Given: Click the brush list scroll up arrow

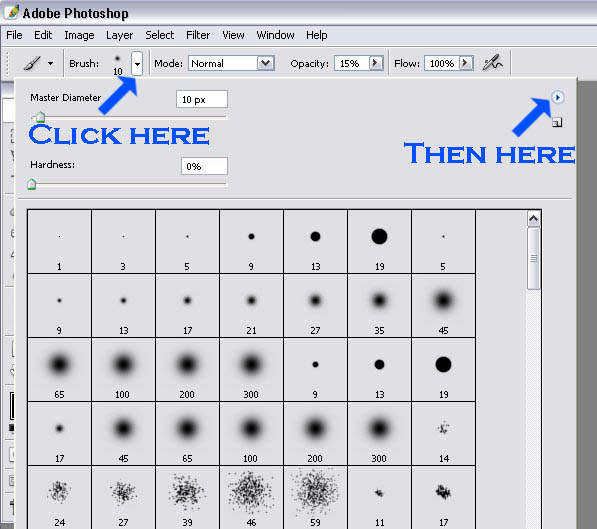Looking at the screenshot, I should pyautogui.click(x=533, y=219).
